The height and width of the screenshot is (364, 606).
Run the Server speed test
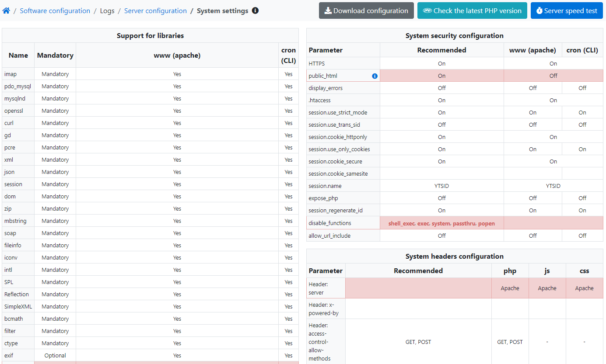coord(567,10)
